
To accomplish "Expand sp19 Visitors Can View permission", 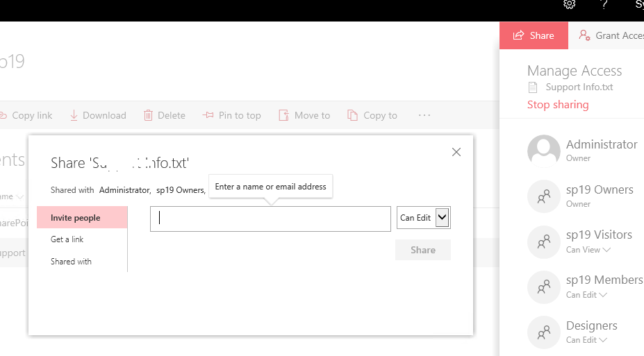I will pyautogui.click(x=588, y=250).
